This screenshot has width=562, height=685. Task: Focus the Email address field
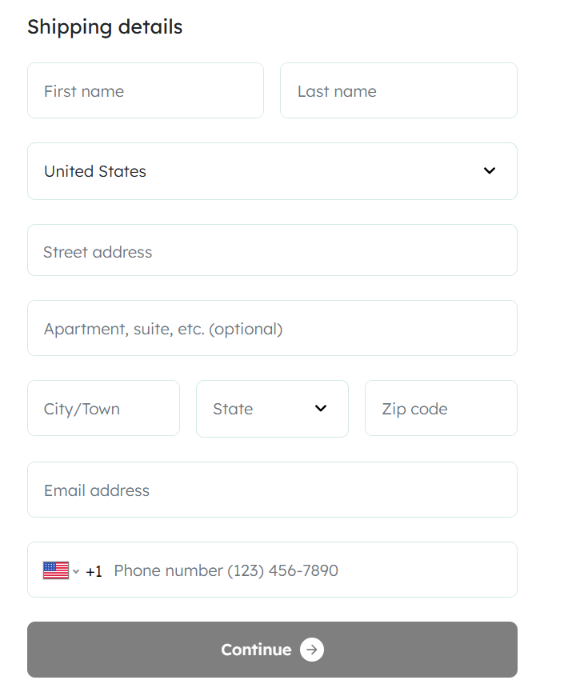click(272, 490)
